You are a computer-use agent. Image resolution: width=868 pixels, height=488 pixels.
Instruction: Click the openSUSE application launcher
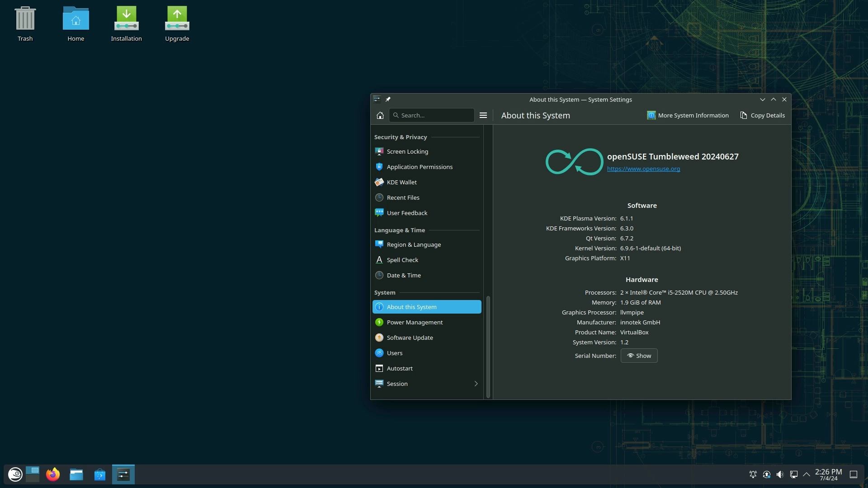[x=15, y=474]
